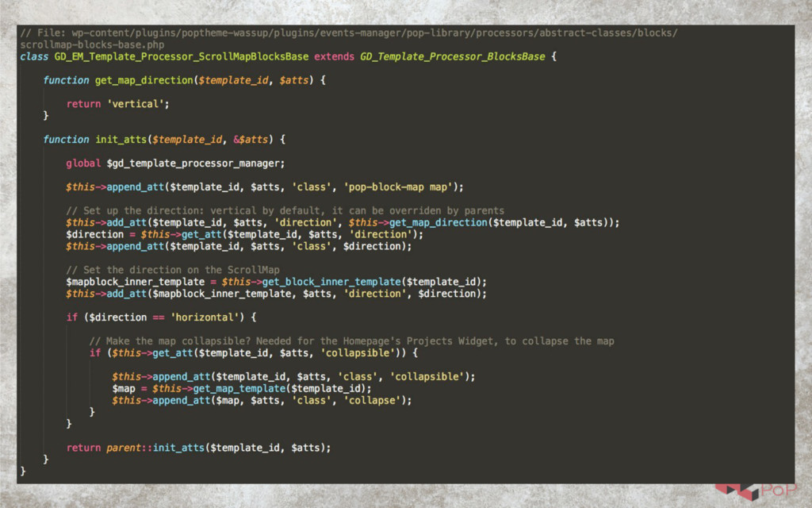Click the get_map_direction call in add_att line
This screenshot has width=812, height=508.
438,222
